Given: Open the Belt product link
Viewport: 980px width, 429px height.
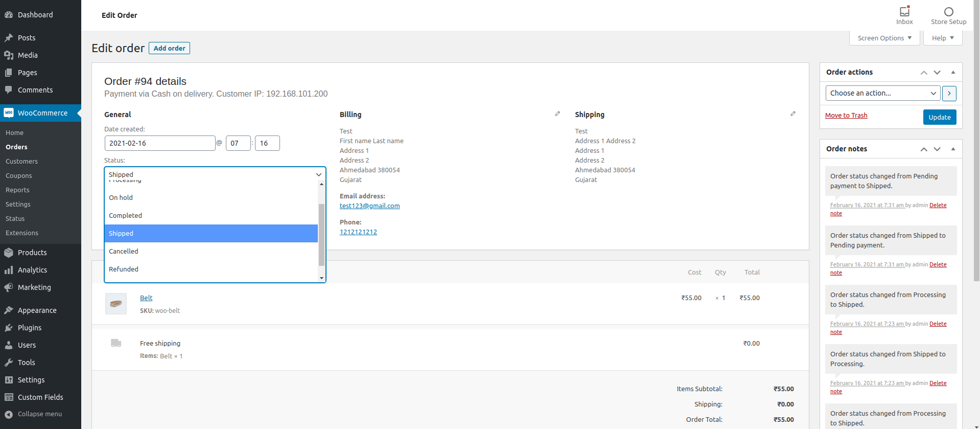Looking at the screenshot, I should [x=146, y=298].
